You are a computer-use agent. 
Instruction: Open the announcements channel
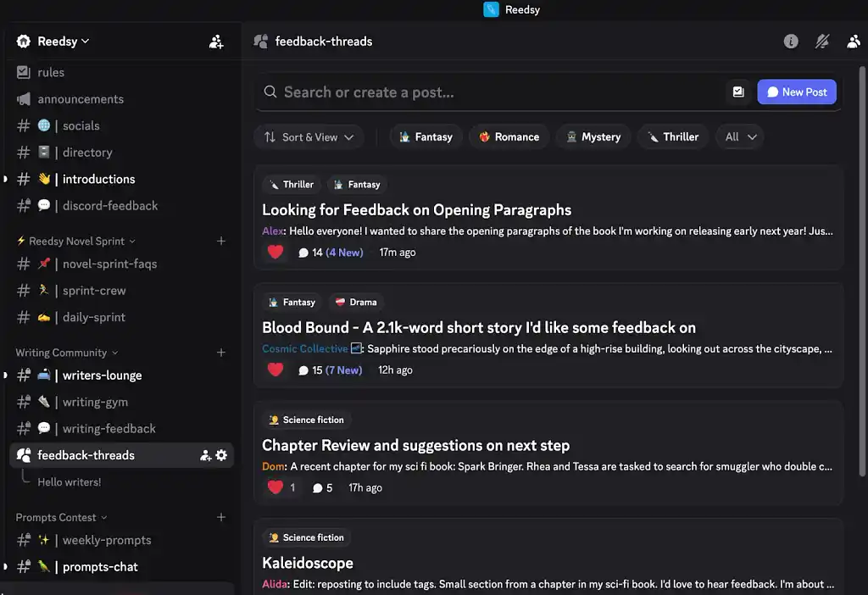click(81, 99)
